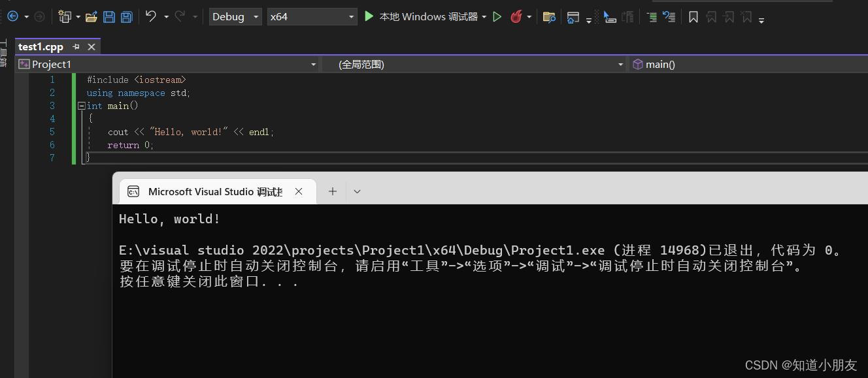
Task: Click the Hot Reload flame icon
Action: 516,17
